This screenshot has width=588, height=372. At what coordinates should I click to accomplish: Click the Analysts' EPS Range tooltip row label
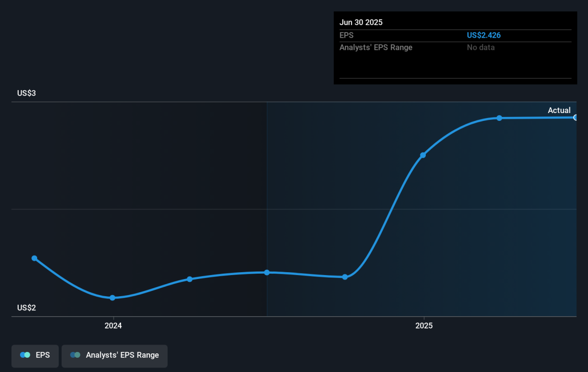[376, 47]
